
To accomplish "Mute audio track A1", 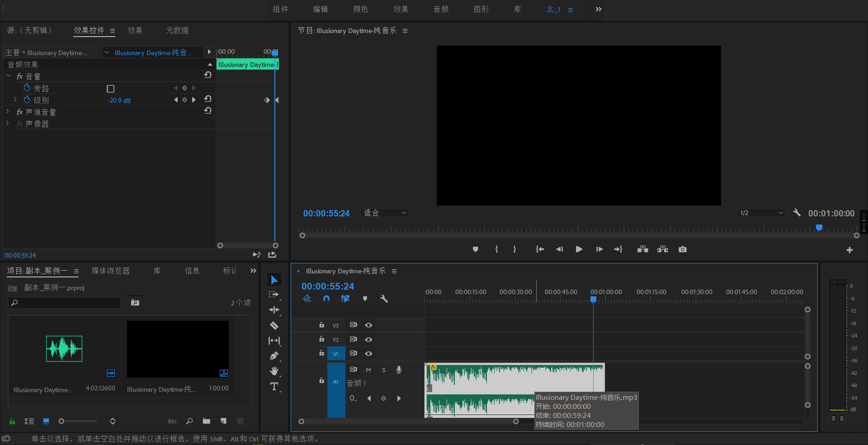I will pyautogui.click(x=368, y=370).
